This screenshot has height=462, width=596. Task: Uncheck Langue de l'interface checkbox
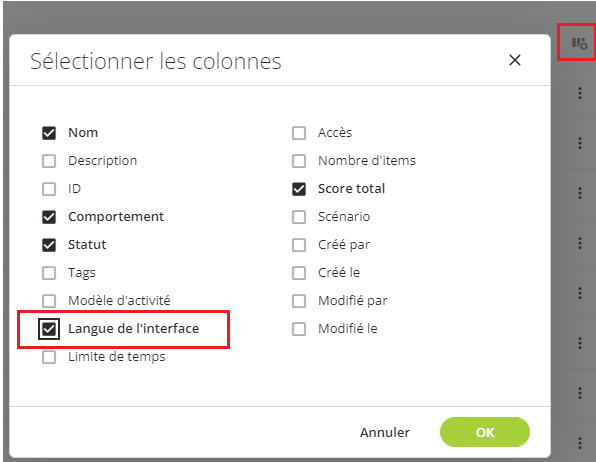coord(49,329)
